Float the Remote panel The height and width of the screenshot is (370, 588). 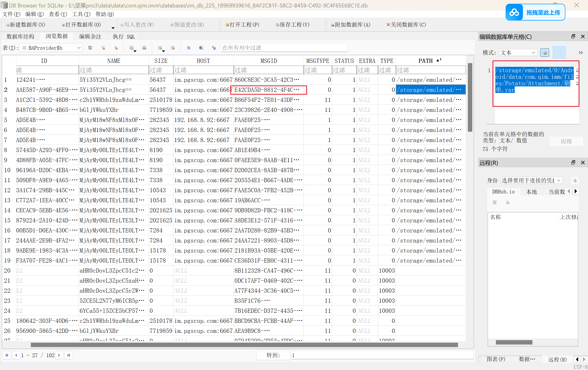[573, 163]
